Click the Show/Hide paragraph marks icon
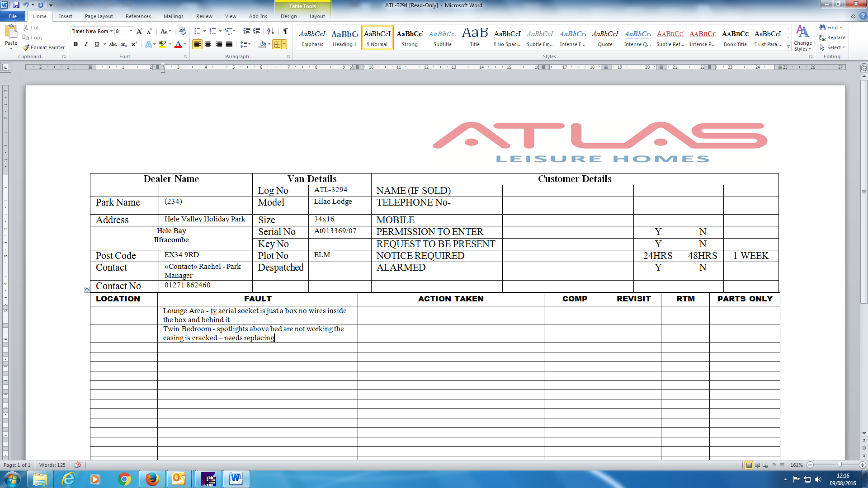 pyautogui.click(x=286, y=31)
